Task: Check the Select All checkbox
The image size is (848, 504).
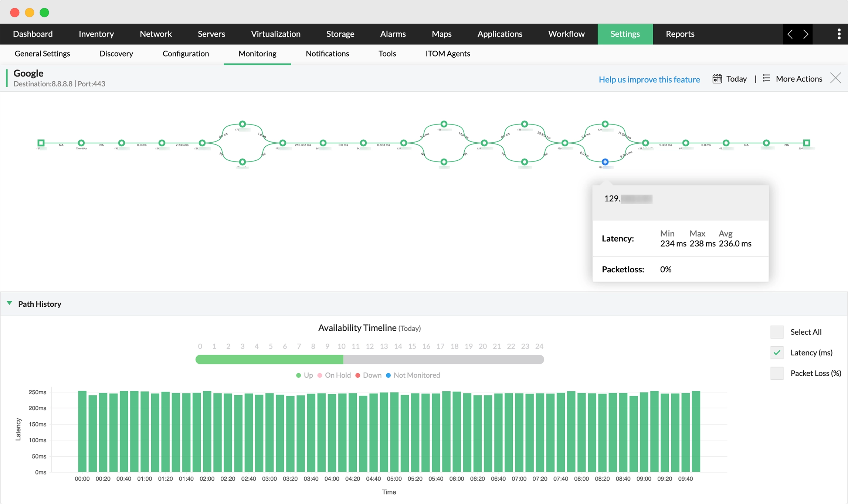Action: click(777, 332)
